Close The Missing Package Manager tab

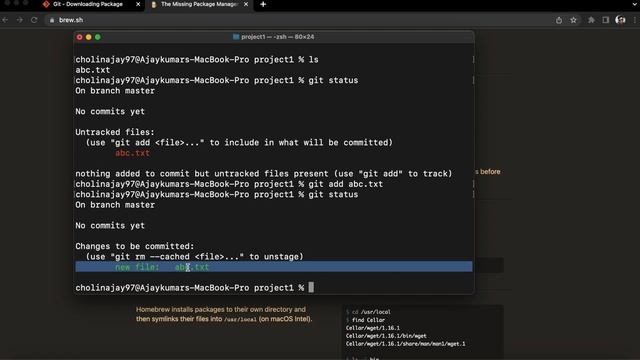246,4
